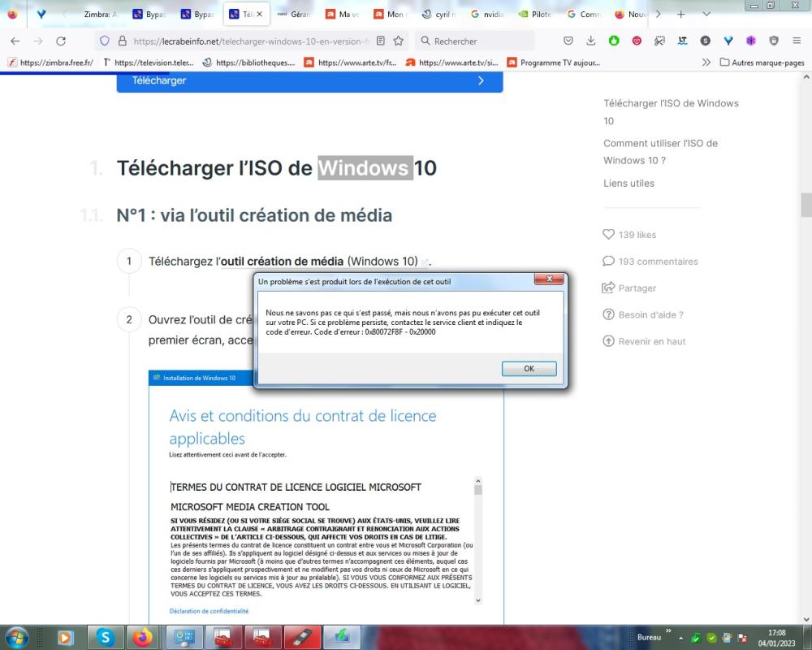The height and width of the screenshot is (650, 812).
Task: Click the blue Télécharger button
Action: pos(309,80)
